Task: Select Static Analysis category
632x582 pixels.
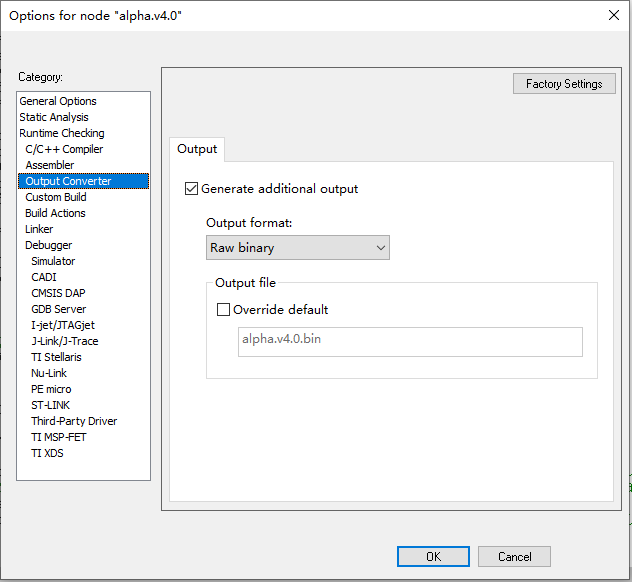Action: (54, 117)
